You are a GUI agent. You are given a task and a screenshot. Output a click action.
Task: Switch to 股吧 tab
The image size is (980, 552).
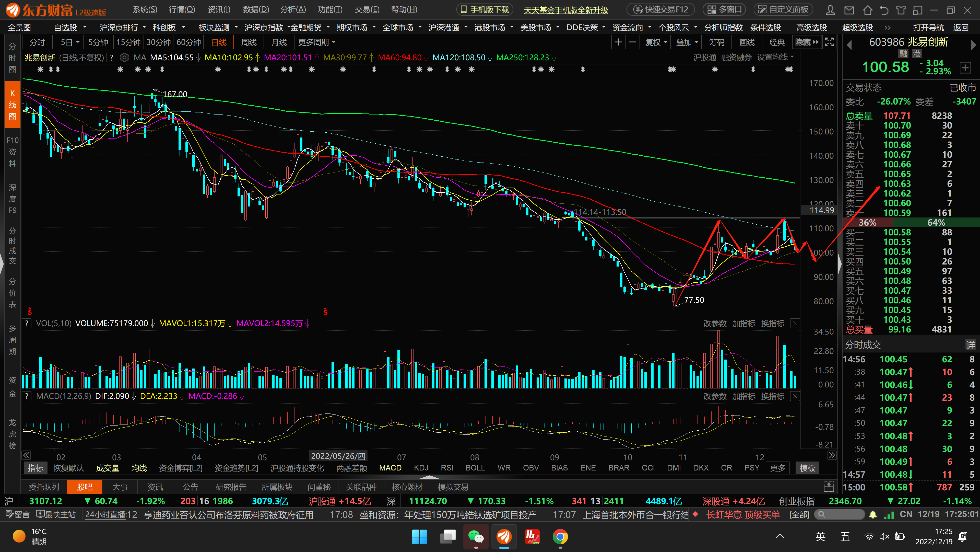click(x=85, y=487)
